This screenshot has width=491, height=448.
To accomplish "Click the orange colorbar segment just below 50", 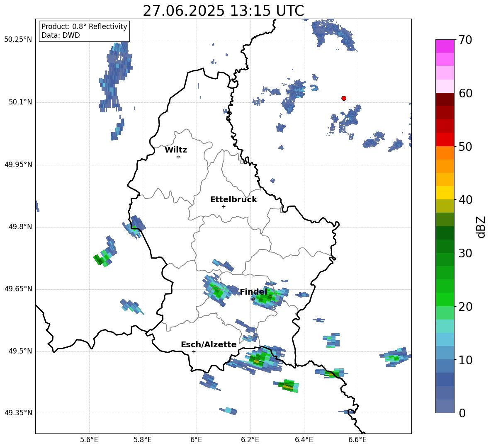I will tap(445, 153).
